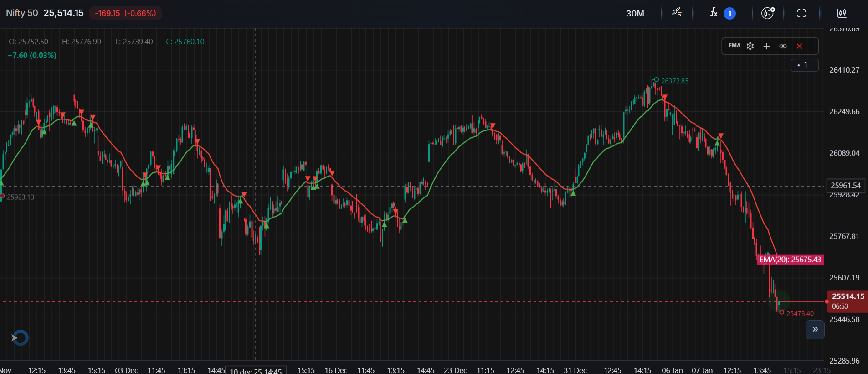Click the 25473.40 low marker
This screenshot has width=868, height=374.
click(800, 313)
